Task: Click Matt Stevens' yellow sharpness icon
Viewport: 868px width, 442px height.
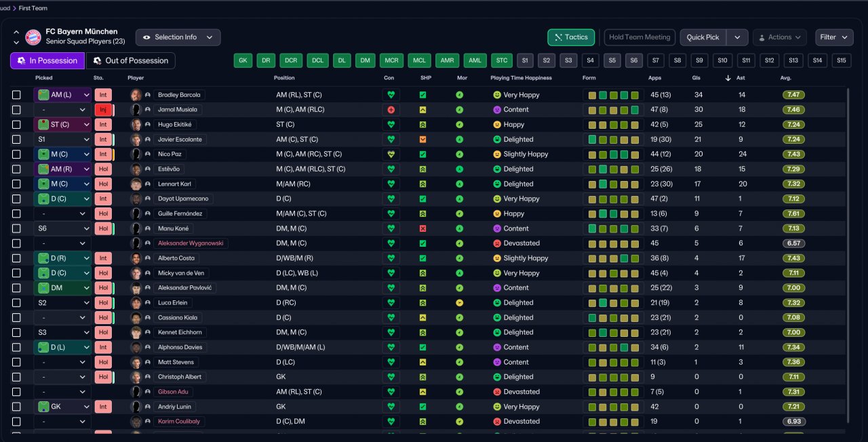Action: (422, 362)
